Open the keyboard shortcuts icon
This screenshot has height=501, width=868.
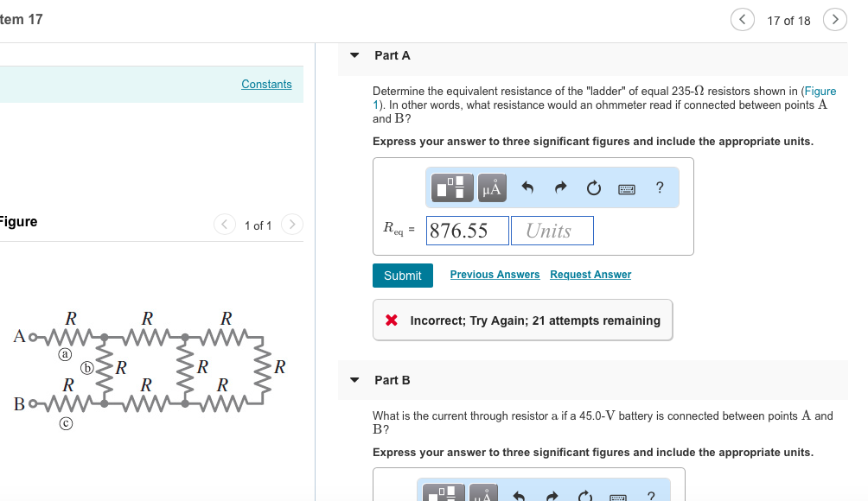627,187
